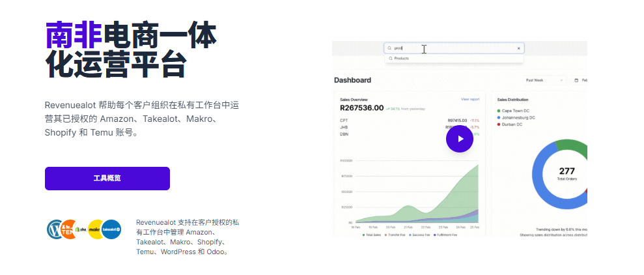
Task: Click the R25000 y-axis label
Action: click(x=347, y=207)
